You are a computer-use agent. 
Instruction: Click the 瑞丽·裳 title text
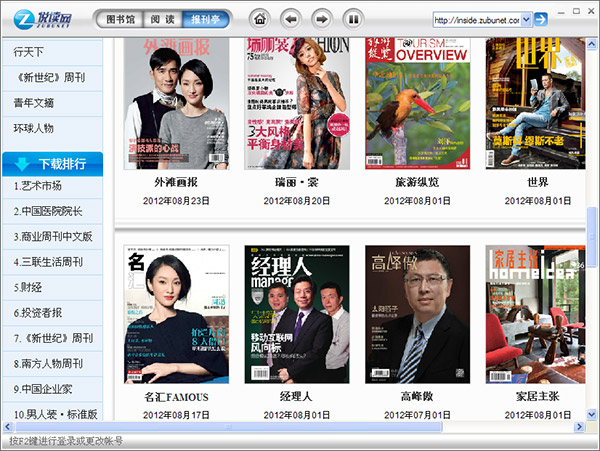pyautogui.click(x=297, y=182)
